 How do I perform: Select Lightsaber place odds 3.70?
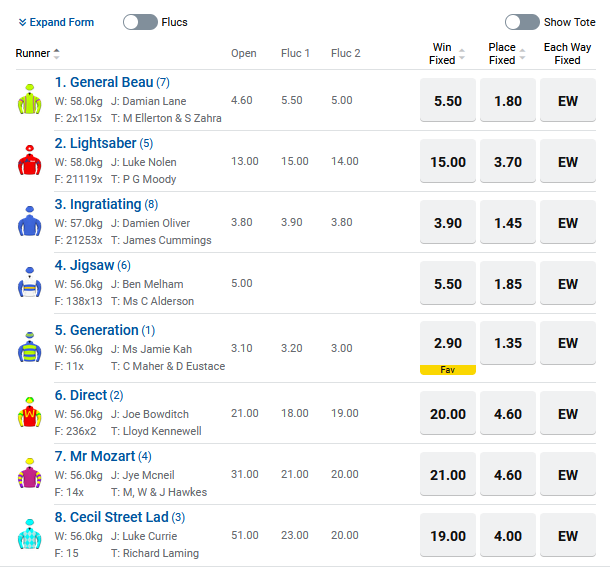(x=508, y=162)
